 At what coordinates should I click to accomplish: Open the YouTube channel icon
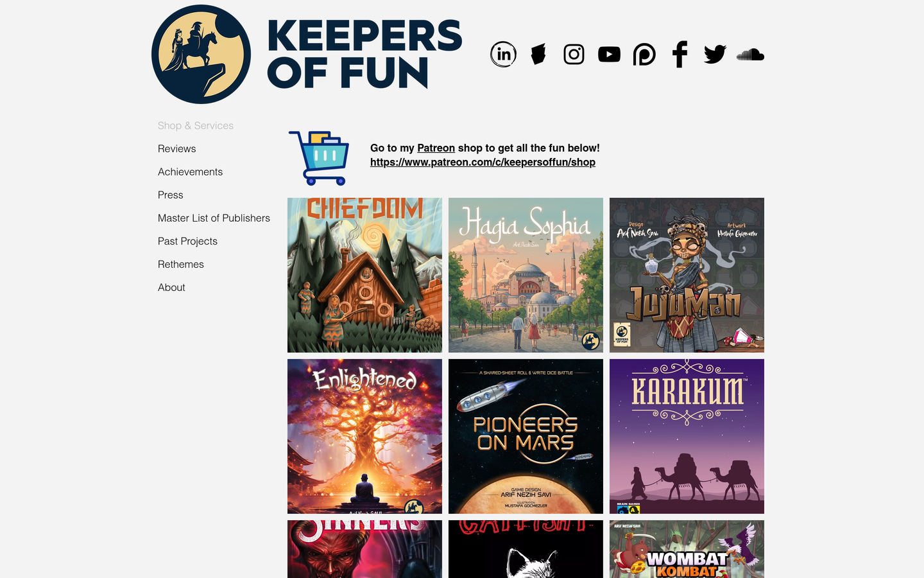(609, 54)
